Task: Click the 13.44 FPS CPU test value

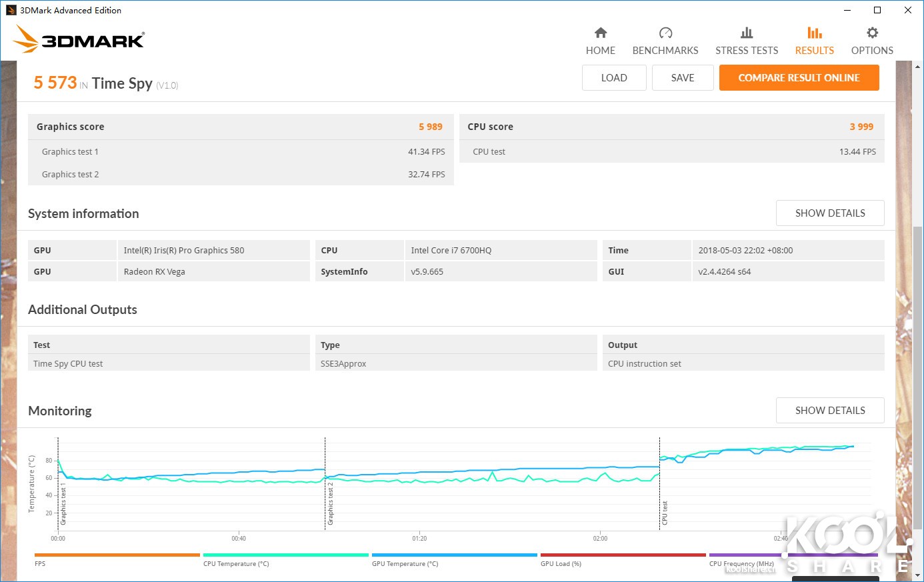Action: point(857,152)
